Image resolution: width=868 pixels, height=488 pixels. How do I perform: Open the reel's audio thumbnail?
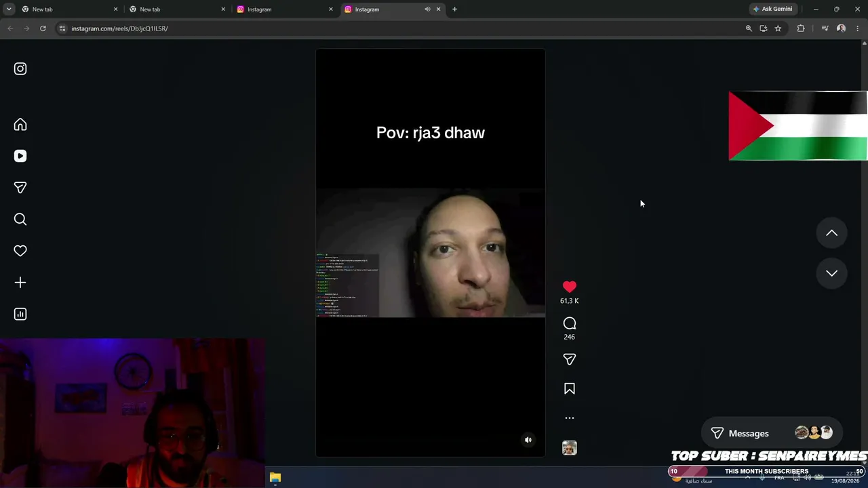(x=570, y=448)
